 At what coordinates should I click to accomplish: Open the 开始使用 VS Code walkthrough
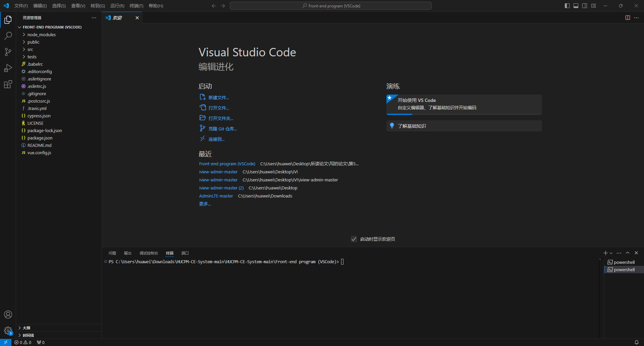coord(464,105)
